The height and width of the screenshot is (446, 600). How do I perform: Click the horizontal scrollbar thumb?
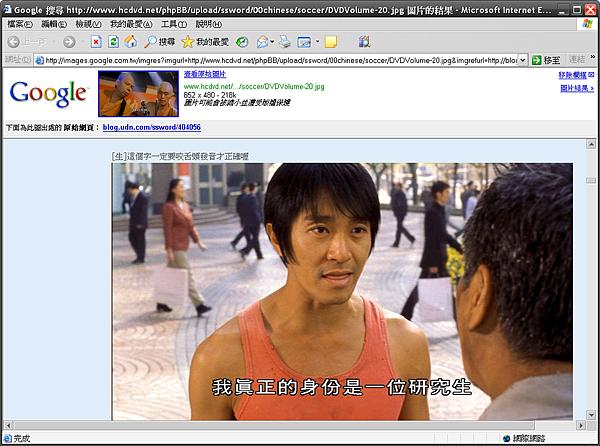point(274,425)
